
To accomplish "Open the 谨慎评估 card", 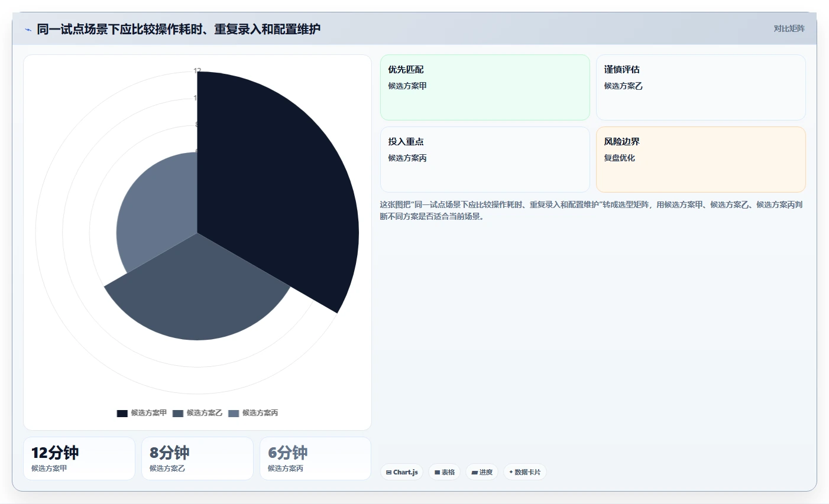I will [701, 87].
